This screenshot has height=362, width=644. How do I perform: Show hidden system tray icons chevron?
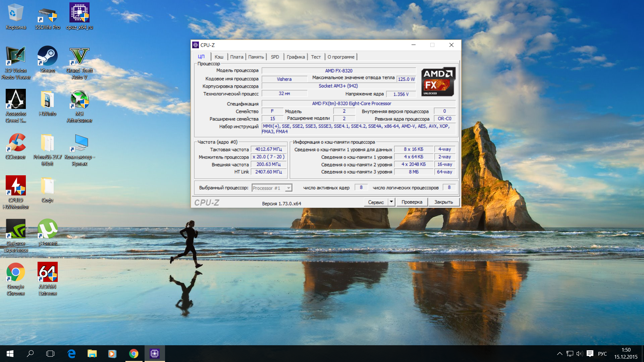tap(559, 354)
